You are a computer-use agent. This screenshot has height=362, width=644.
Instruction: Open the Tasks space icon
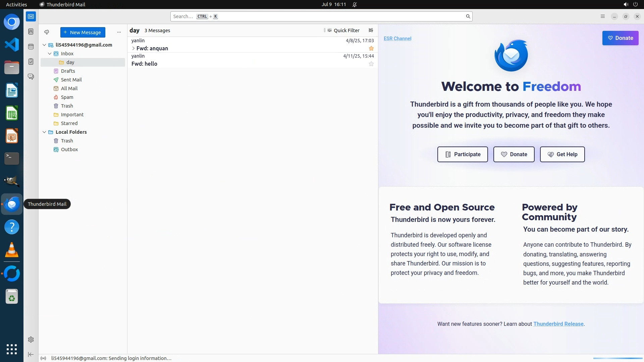click(31, 62)
